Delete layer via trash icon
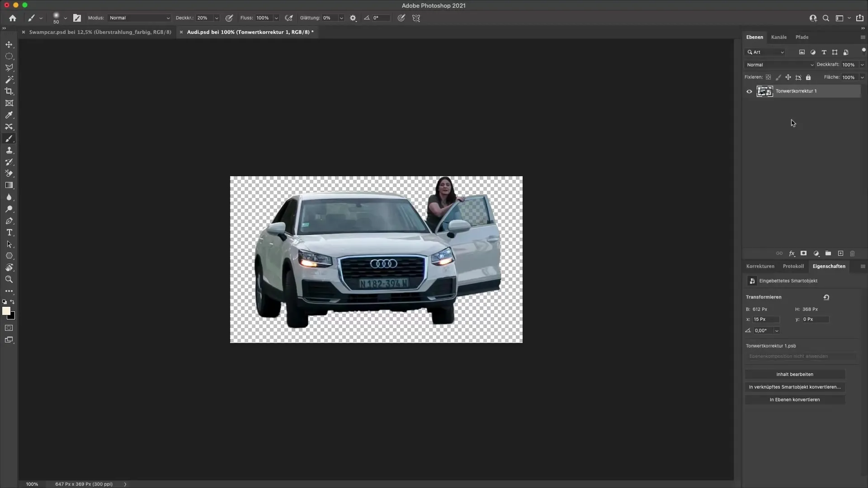This screenshot has height=488, width=868. click(x=853, y=253)
